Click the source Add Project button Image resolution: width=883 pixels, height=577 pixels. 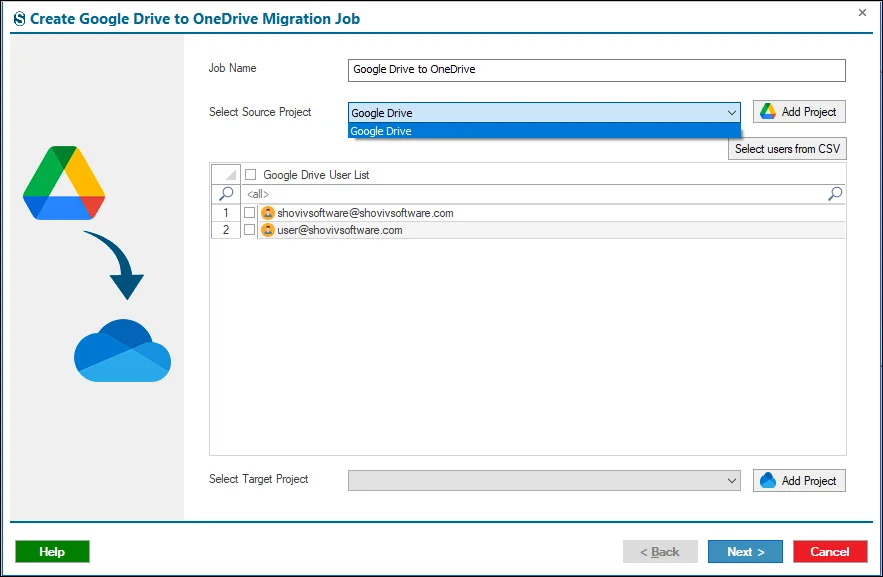click(799, 111)
